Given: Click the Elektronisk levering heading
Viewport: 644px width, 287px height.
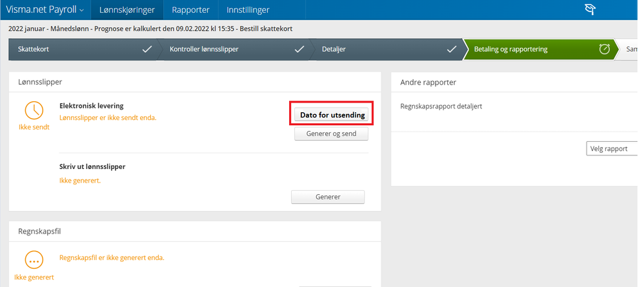Looking at the screenshot, I should point(92,106).
